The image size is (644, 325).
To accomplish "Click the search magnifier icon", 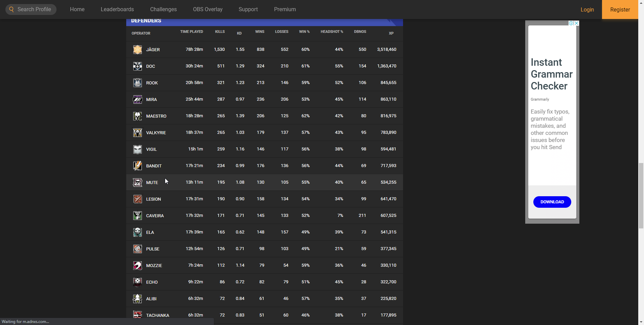I will click(12, 9).
